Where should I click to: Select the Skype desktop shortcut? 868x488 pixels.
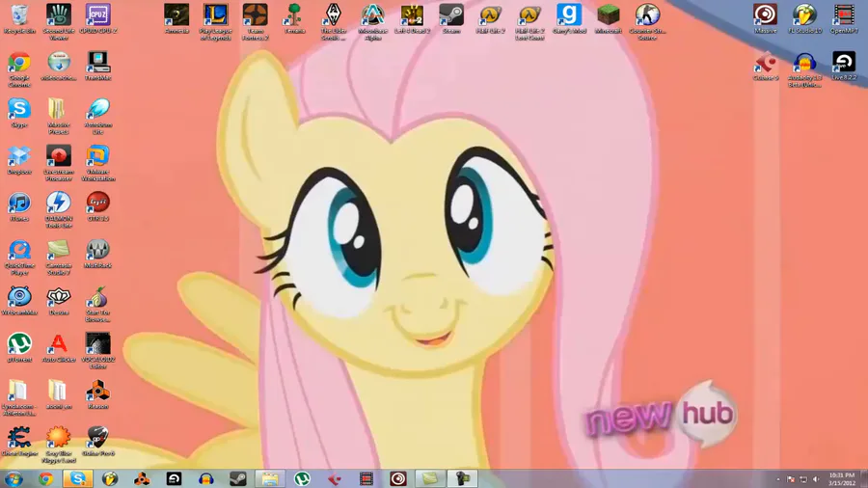[x=19, y=114]
